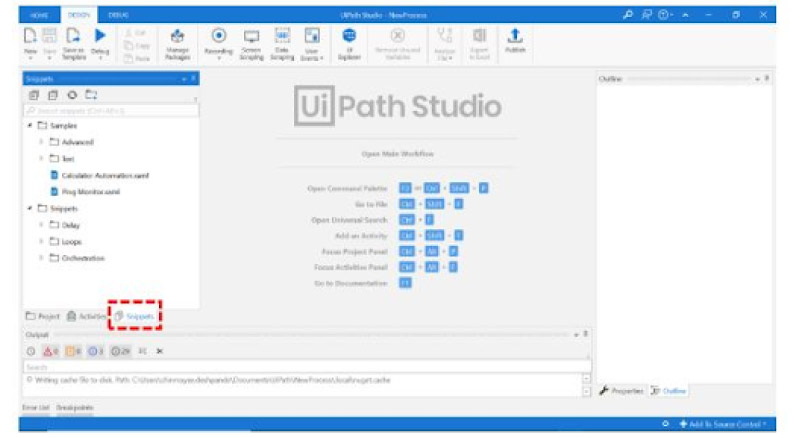This screenshot has width=800, height=438.
Task: Select Ping Monitor.xaml file
Action: coord(85,192)
